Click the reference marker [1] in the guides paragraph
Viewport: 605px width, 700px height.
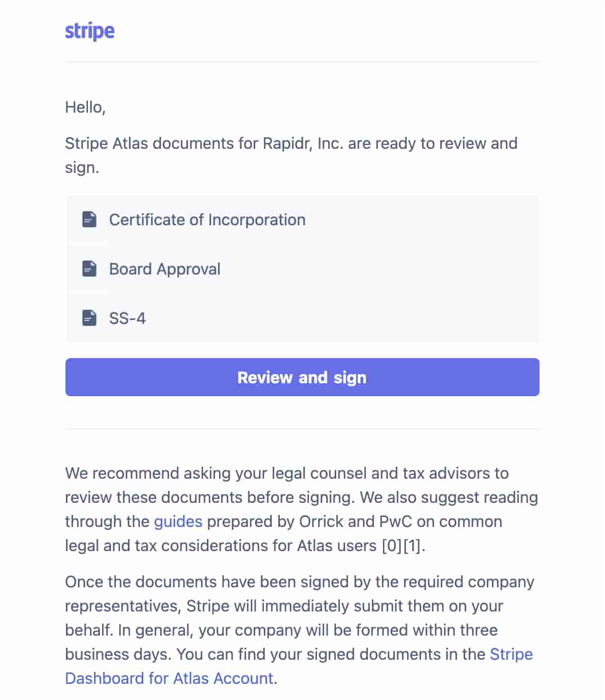click(413, 546)
